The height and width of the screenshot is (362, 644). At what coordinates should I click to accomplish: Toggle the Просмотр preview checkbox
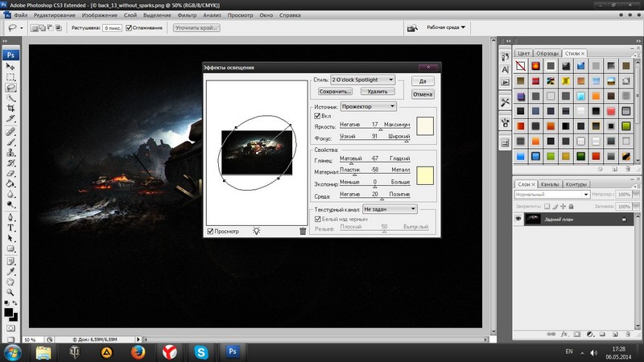(211, 231)
